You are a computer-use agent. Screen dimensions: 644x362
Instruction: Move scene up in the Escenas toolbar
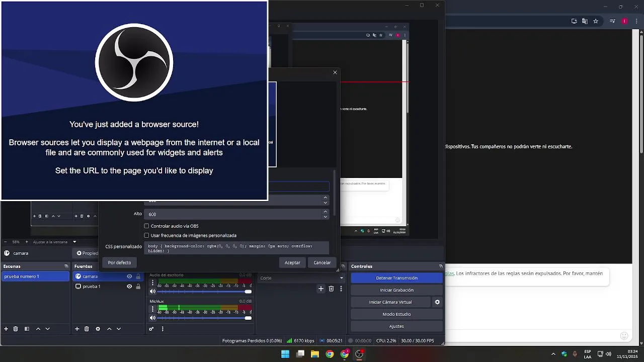38,329
